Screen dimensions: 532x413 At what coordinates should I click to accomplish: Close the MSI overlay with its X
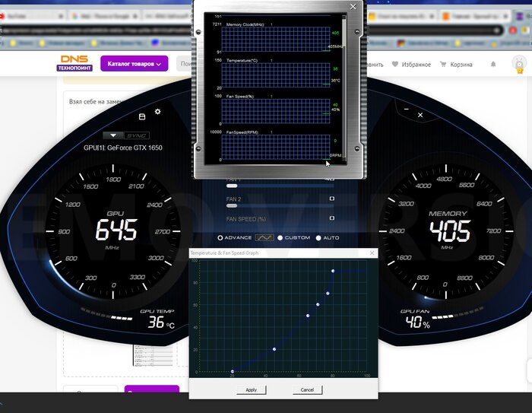(x=420, y=115)
